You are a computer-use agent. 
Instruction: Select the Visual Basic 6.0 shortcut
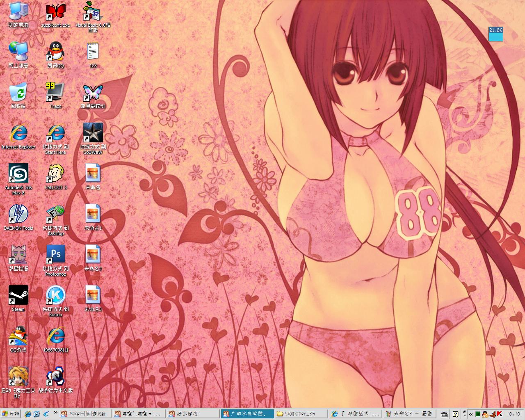pyautogui.click(x=93, y=18)
